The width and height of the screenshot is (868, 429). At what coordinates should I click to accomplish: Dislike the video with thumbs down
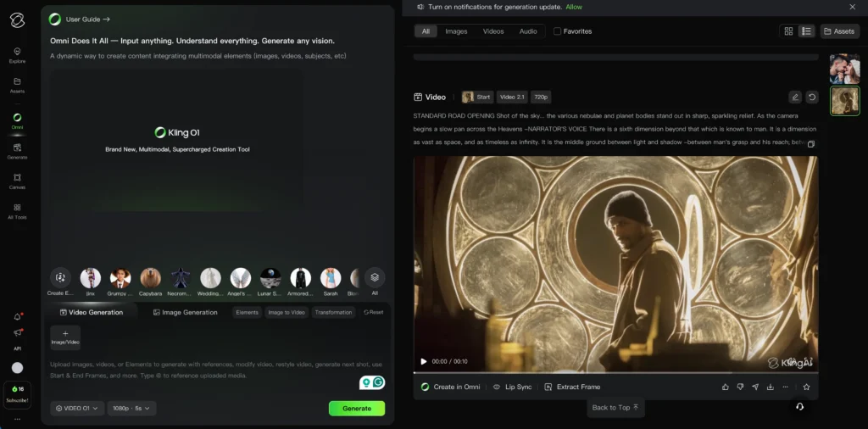point(740,387)
